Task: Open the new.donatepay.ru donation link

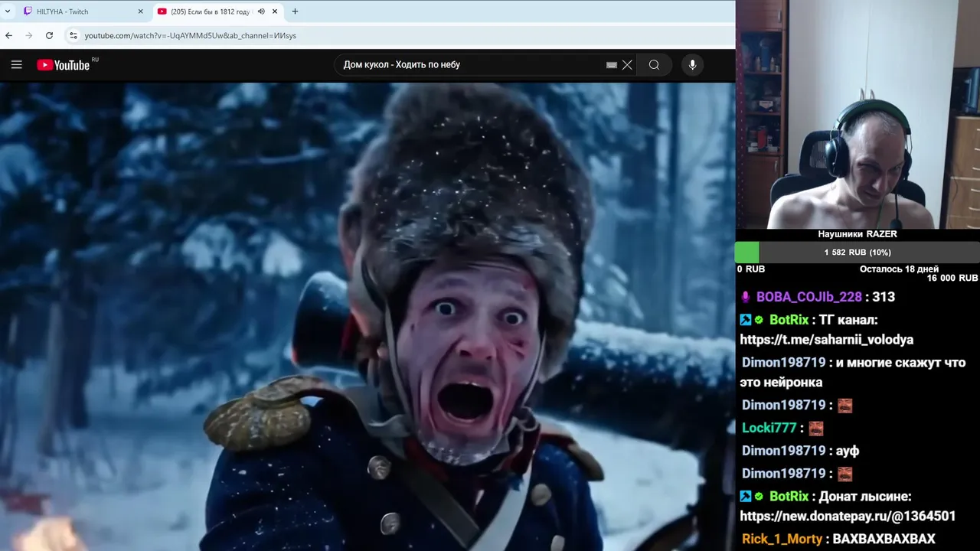Action: tap(848, 516)
